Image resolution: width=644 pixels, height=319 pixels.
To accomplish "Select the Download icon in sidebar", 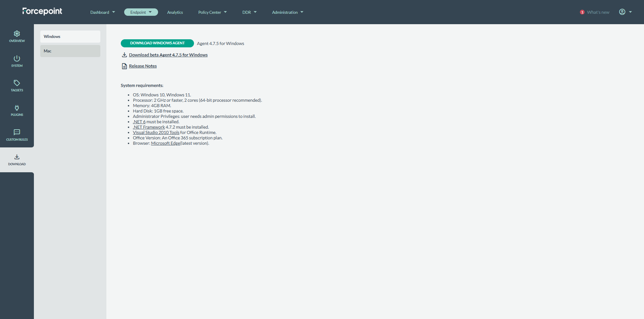I will (17, 157).
